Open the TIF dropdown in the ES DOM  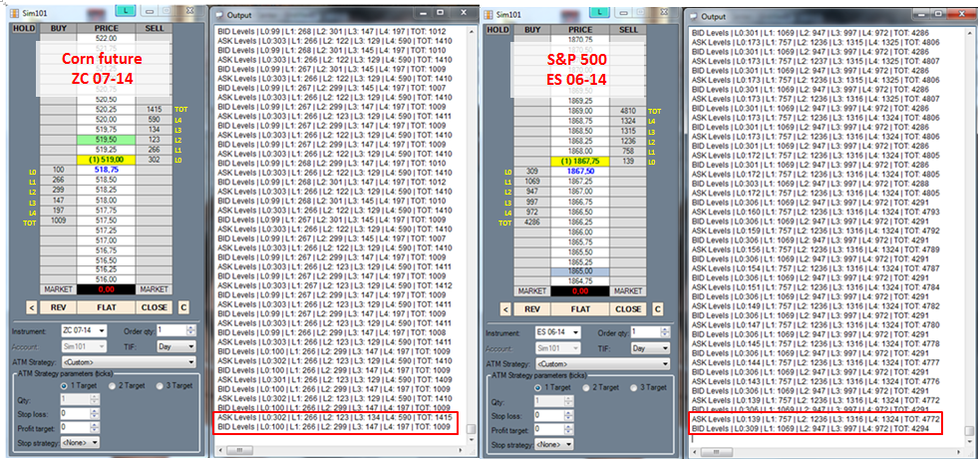tap(649, 348)
